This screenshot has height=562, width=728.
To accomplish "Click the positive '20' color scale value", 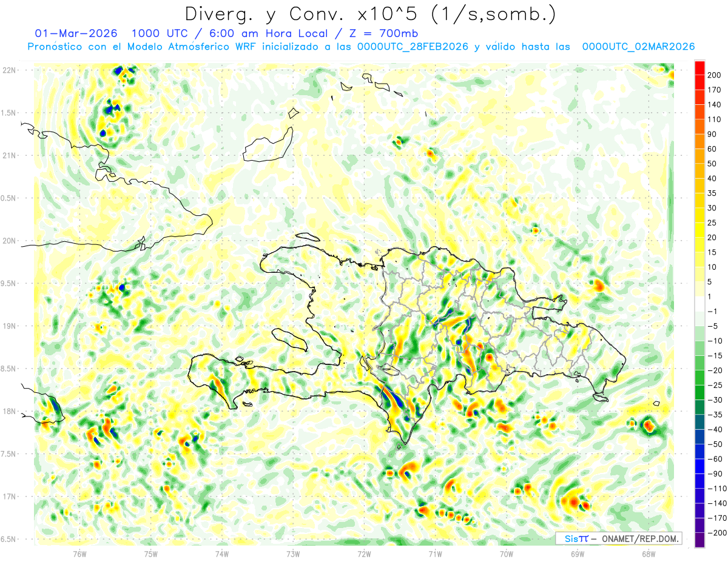I will (712, 238).
